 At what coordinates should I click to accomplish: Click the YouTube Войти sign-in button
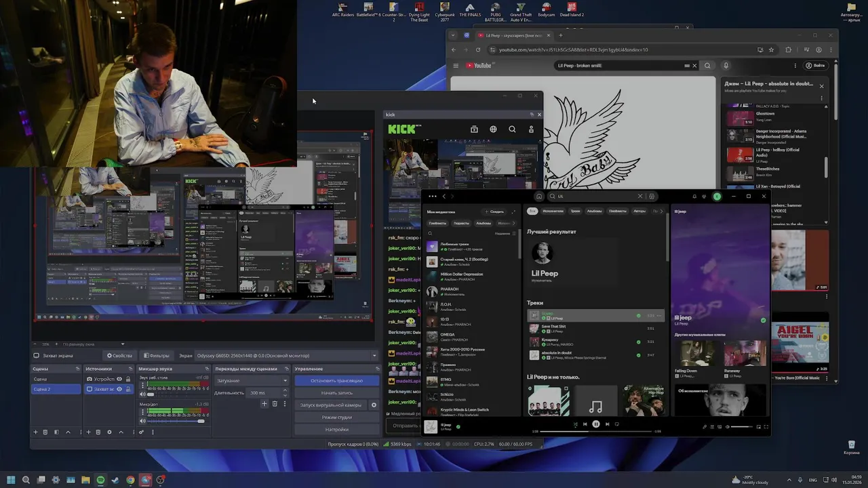click(x=815, y=66)
